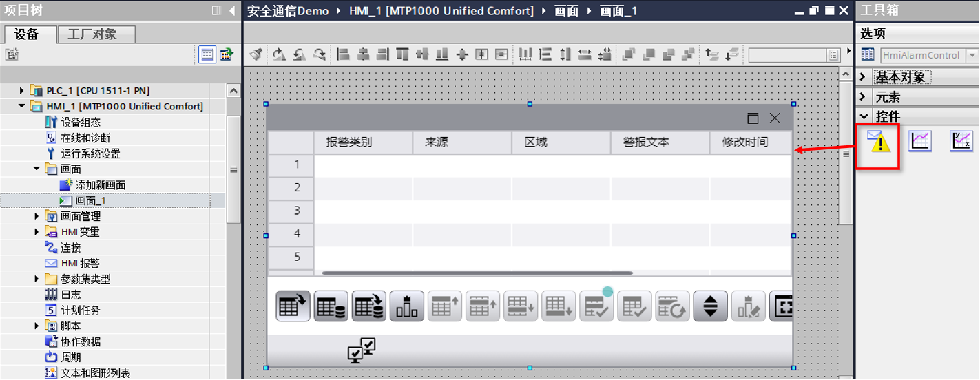Open 设备组态 in project tree
The height and width of the screenshot is (380, 980).
(x=81, y=122)
